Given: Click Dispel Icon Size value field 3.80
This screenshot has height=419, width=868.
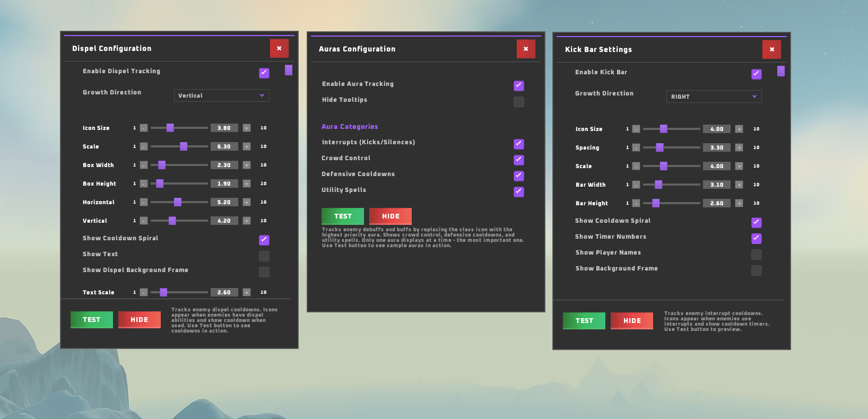Looking at the screenshot, I should click(224, 128).
